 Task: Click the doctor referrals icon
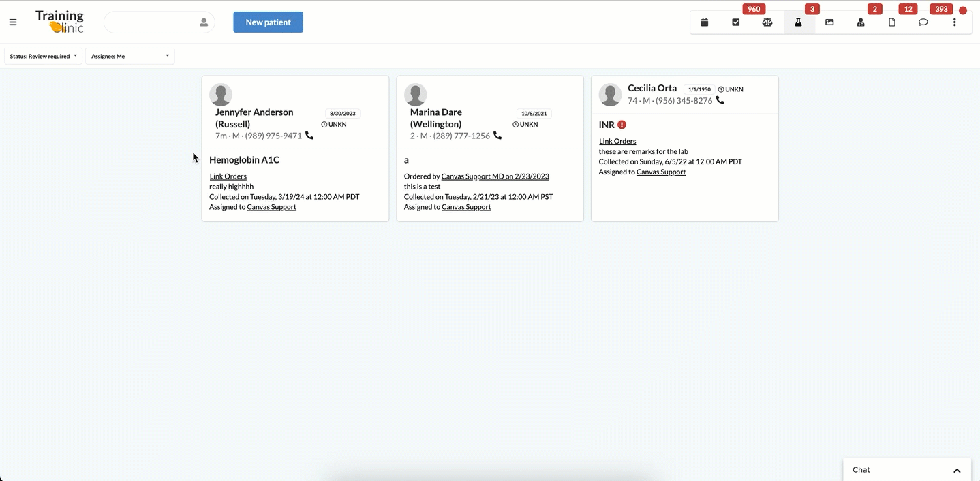[861, 22]
